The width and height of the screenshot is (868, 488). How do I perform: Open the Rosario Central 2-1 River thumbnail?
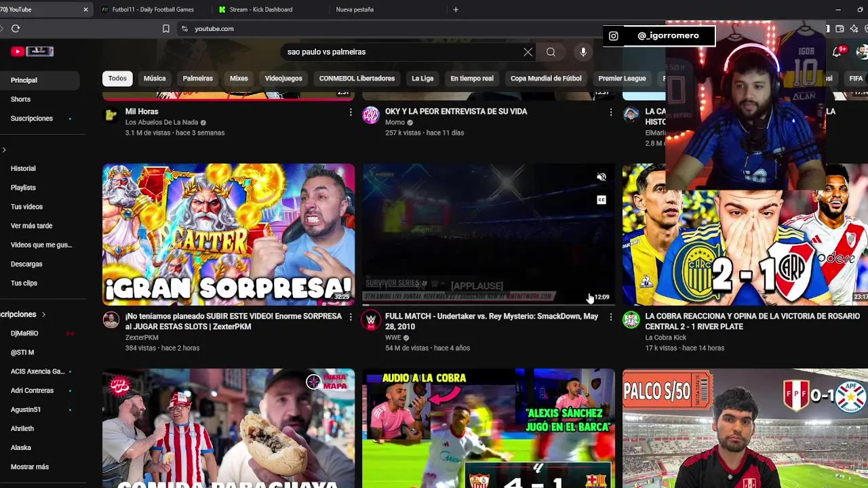click(745, 235)
